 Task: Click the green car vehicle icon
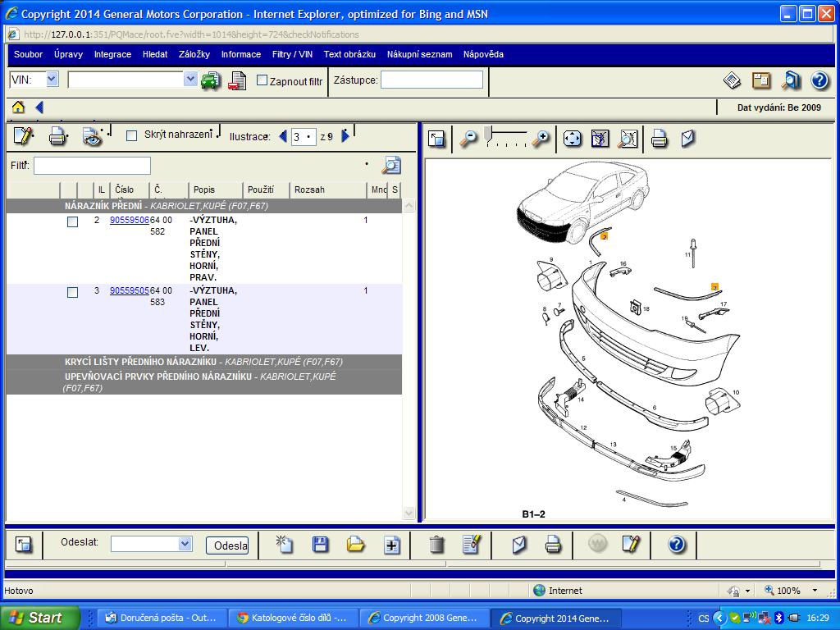[x=211, y=80]
